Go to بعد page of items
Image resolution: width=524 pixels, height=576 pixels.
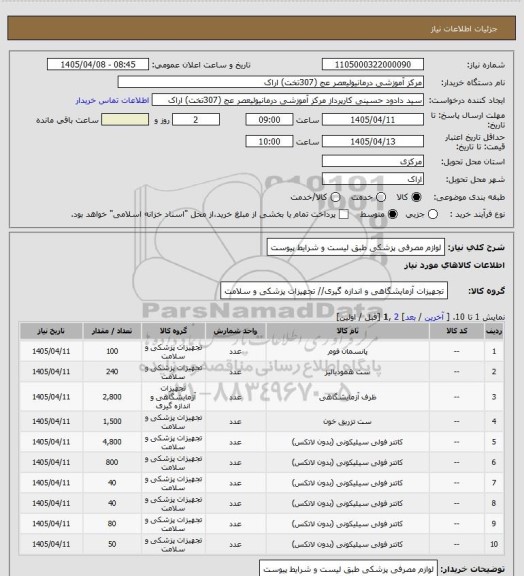[x=410, y=317]
